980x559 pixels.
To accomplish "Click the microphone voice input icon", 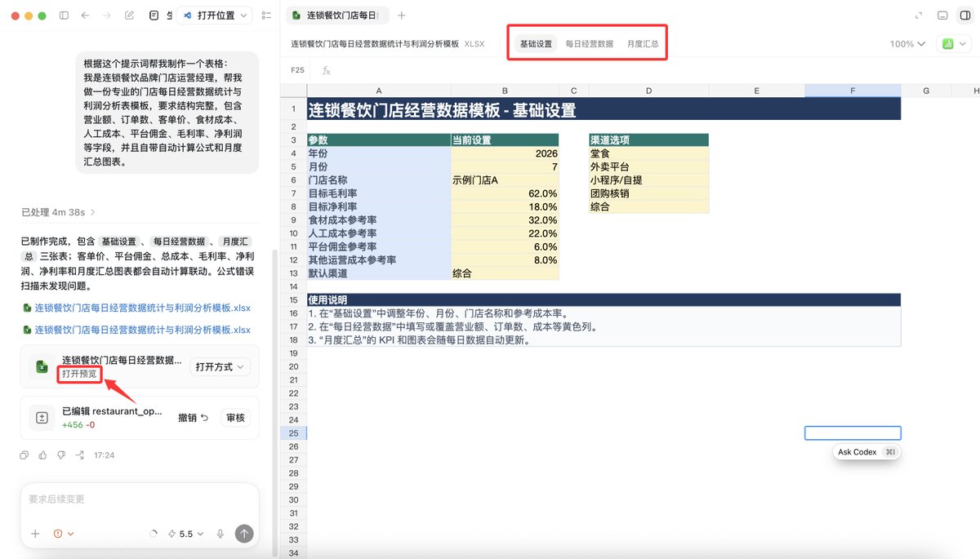I will [220, 534].
